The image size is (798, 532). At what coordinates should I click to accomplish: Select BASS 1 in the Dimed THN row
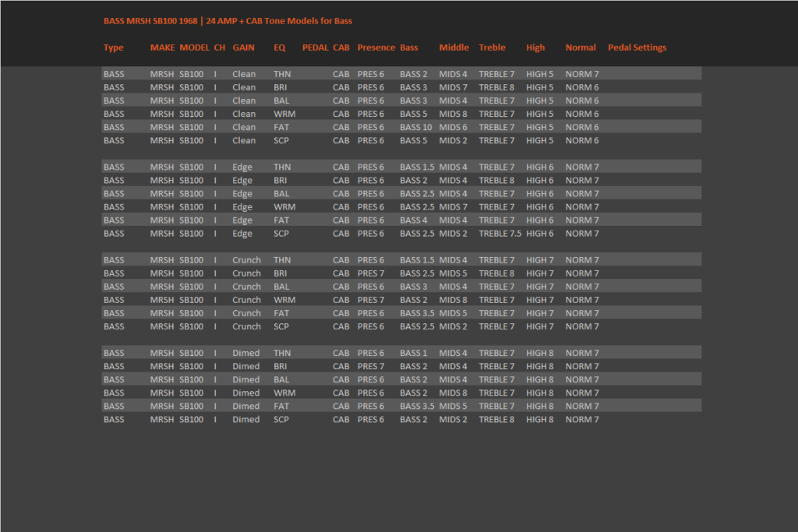pyautogui.click(x=413, y=353)
